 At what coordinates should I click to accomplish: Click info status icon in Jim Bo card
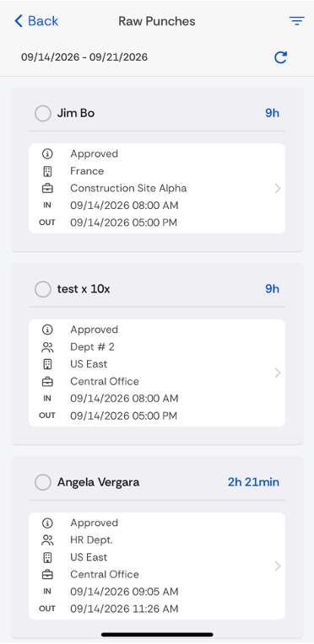(48, 154)
